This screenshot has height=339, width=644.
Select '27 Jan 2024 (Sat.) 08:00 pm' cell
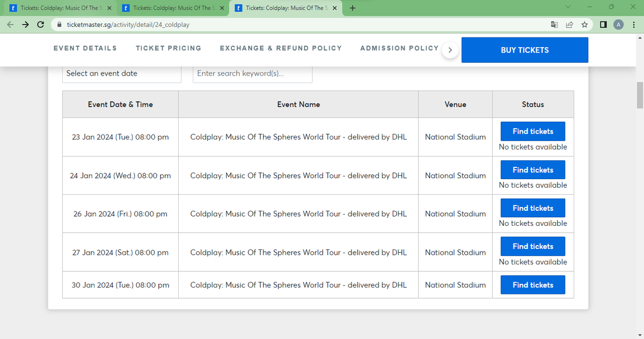coord(120,252)
